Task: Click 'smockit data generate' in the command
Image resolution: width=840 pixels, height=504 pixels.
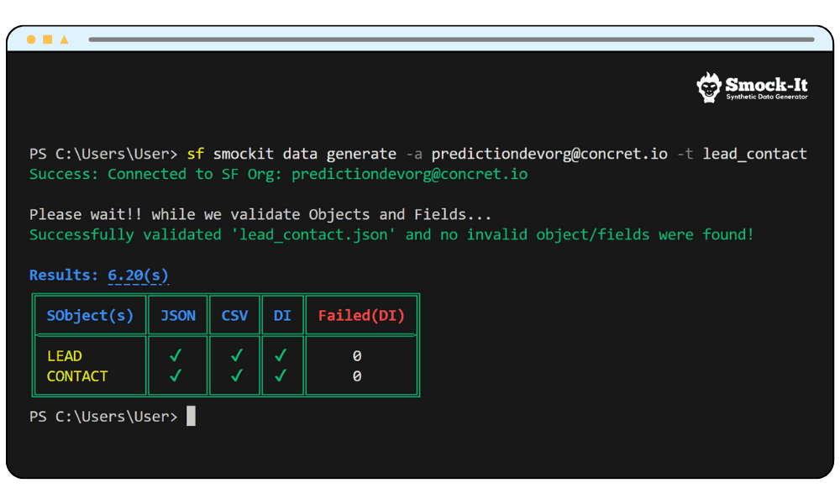Action: point(305,155)
